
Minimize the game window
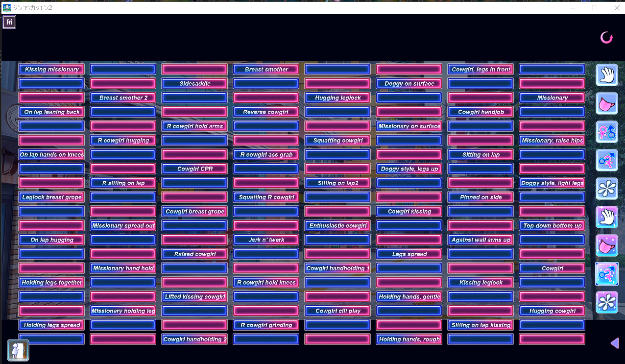(573, 8)
